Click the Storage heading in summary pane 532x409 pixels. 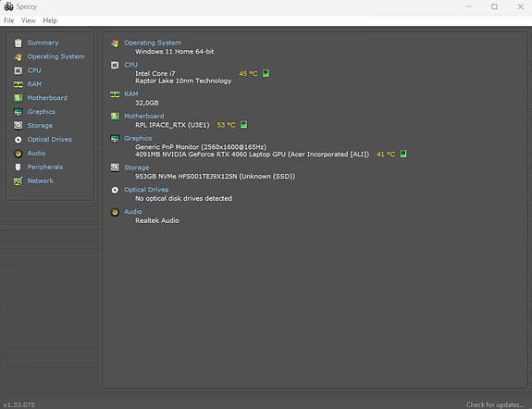(x=136, y=167)
